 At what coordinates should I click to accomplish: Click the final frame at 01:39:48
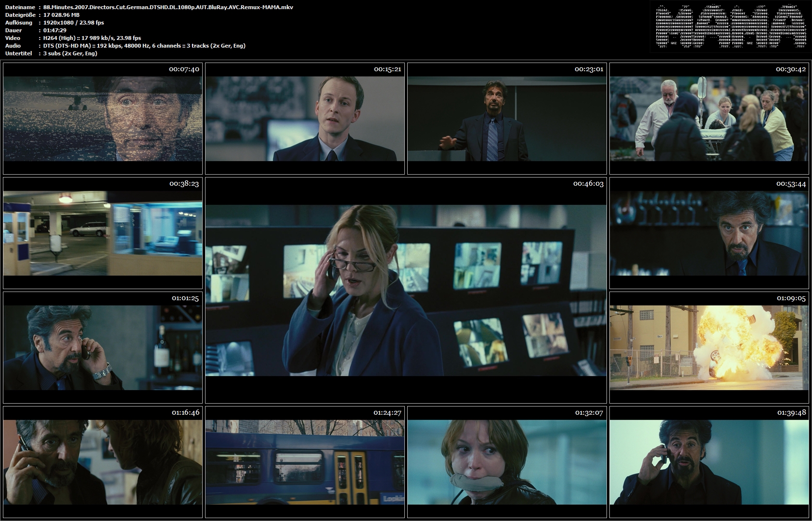pyautogui.click(x=709, y=462)
